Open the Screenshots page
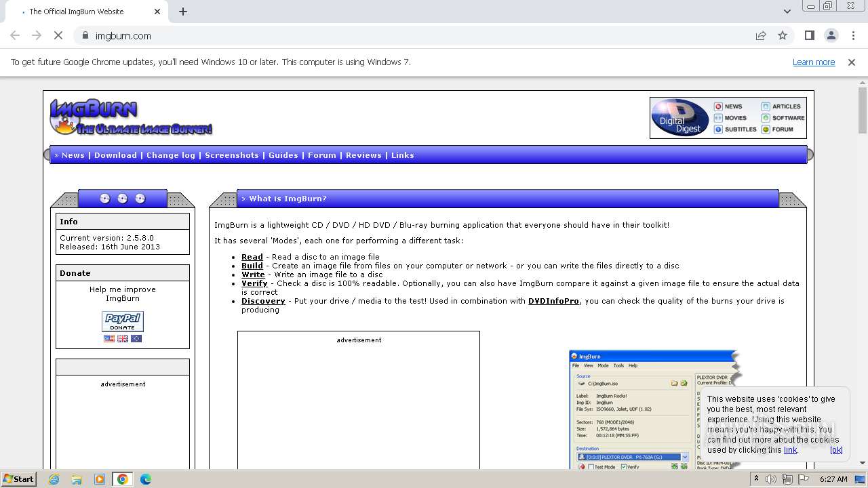This screenshot has height=488, width=868. click(x=232, y=155)
